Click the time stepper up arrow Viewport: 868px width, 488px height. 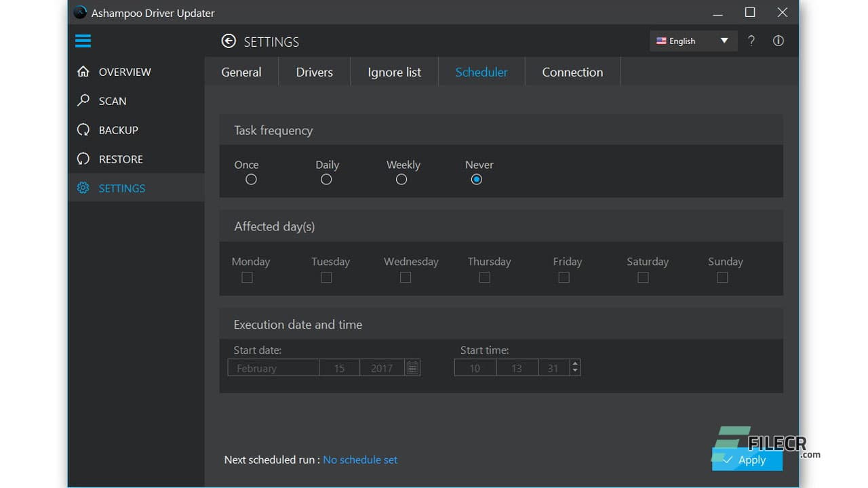575,363
